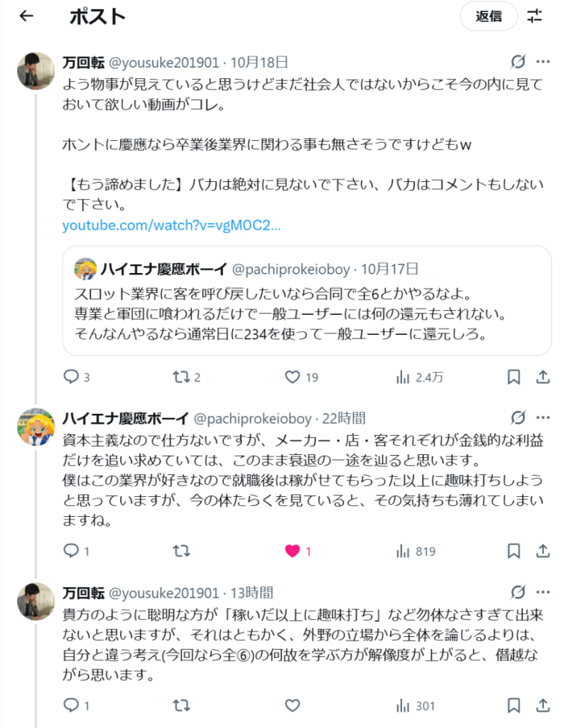Open ハイエナ慶應ボーイ avatar on 22時間 post
Image resolution: width=564 pixels, height=728 pixels.
click(x=36, y=427)
